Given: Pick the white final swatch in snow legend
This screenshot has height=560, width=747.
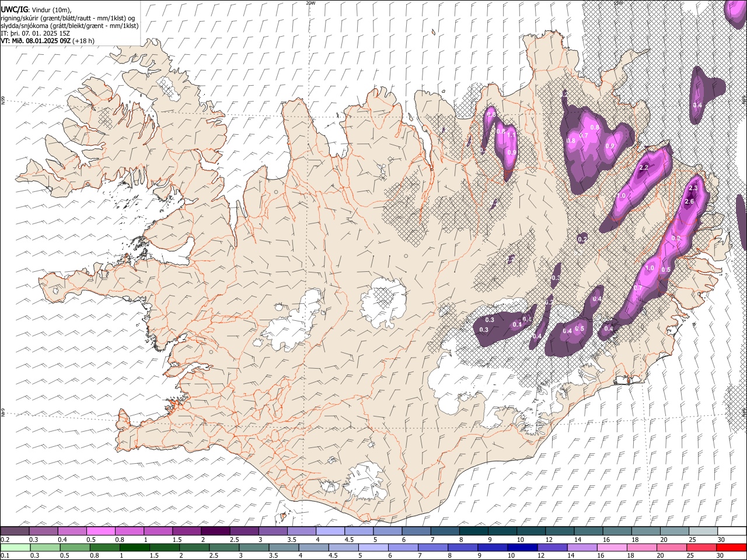Looking at the screenshot, I should (731, 531).
